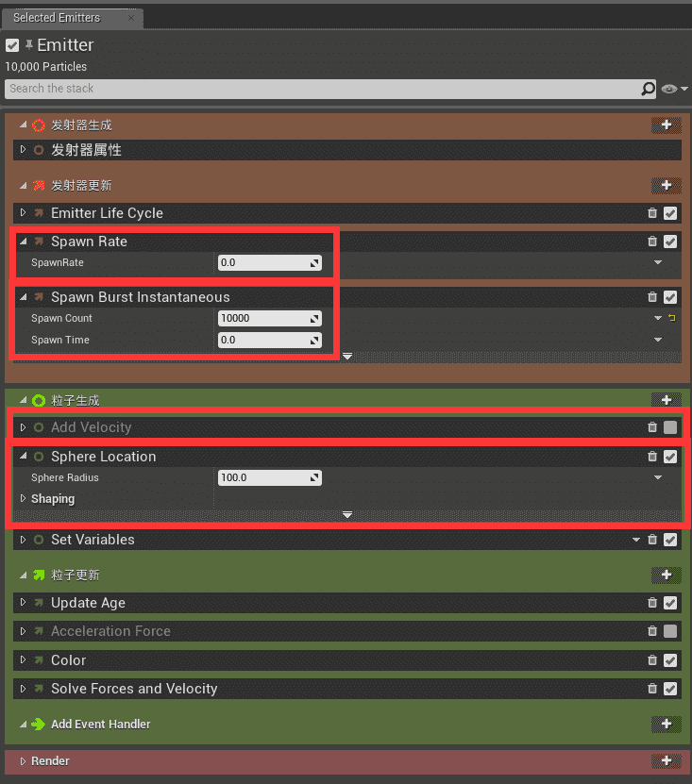
Task: Click the plus icon beside Add Event Handler
Action: click(666, 724)
